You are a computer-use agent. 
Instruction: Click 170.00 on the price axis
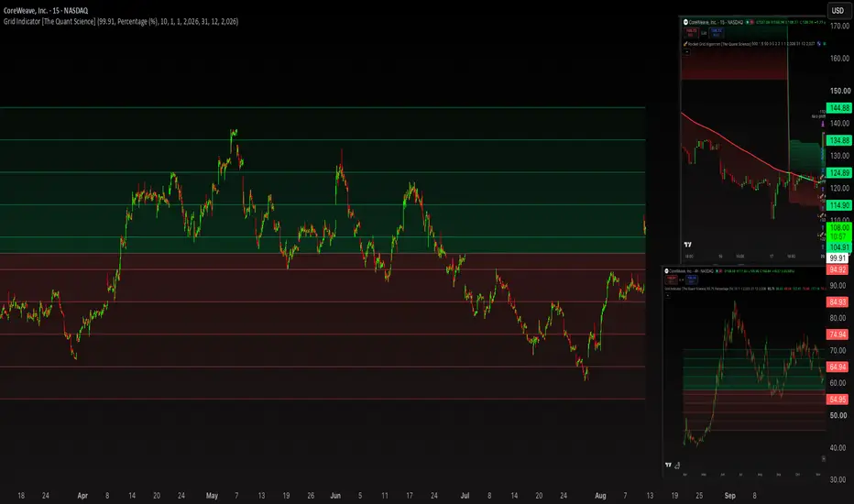840,26
